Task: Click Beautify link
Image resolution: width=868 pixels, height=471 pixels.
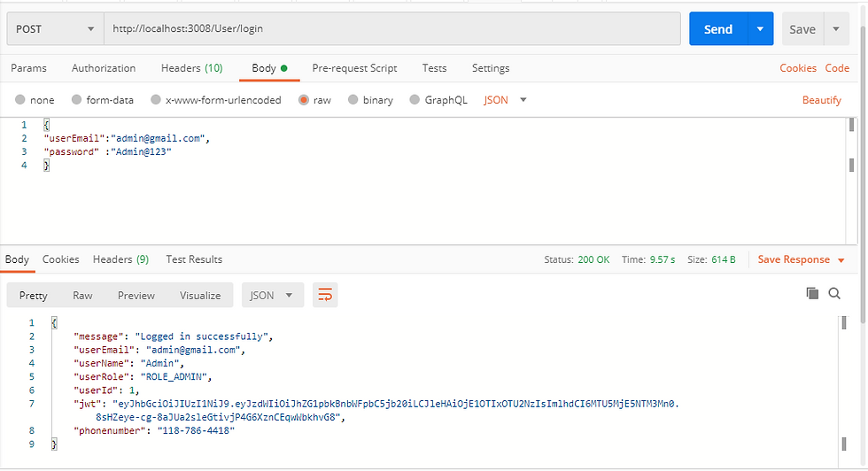Action: [822, 100]
